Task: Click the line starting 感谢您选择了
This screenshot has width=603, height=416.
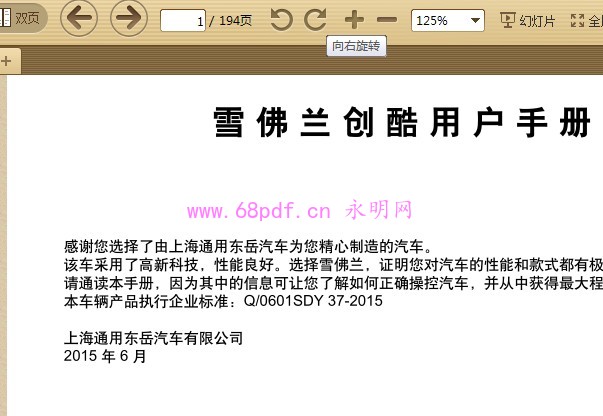Action: (249, 246)
